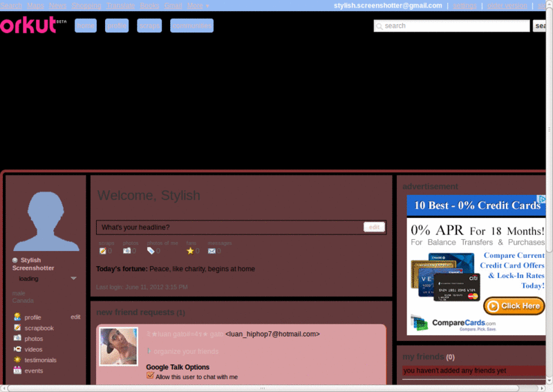Viewport: 553px width, 392px height.
Task: Go to the communities tab
Action: click(192, 26)
